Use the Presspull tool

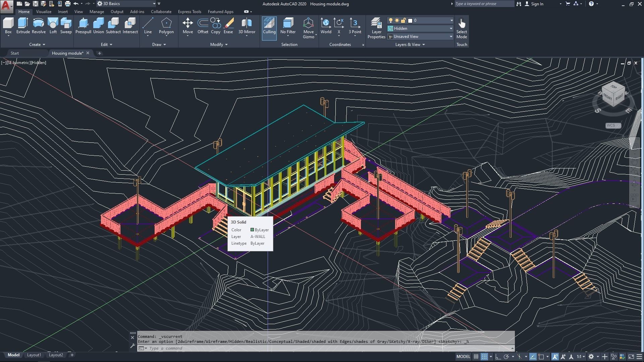83,26
